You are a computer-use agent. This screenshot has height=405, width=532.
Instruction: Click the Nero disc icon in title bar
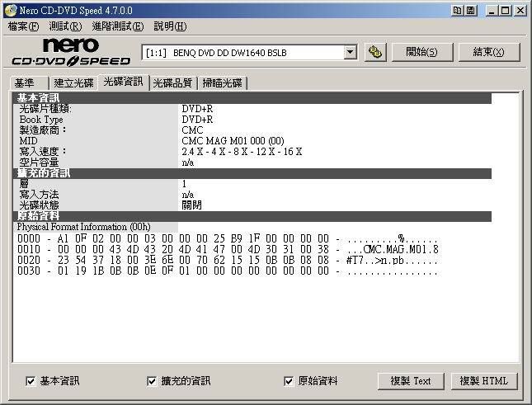point(10,10)
